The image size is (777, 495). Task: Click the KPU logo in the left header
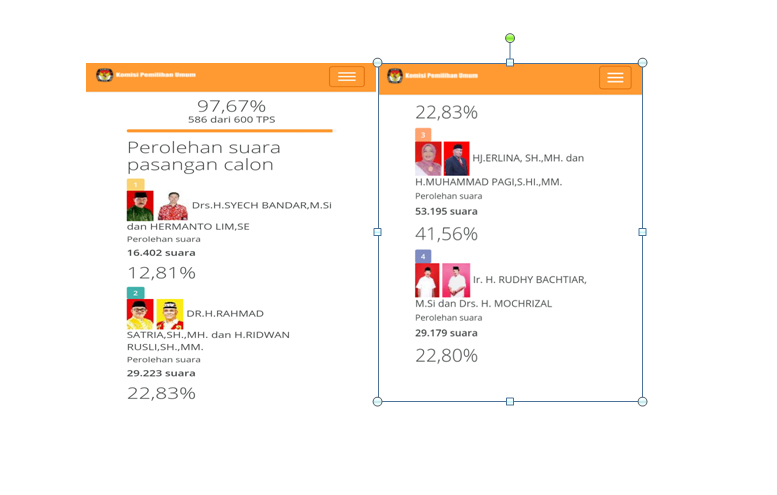(x=104, y=76)
